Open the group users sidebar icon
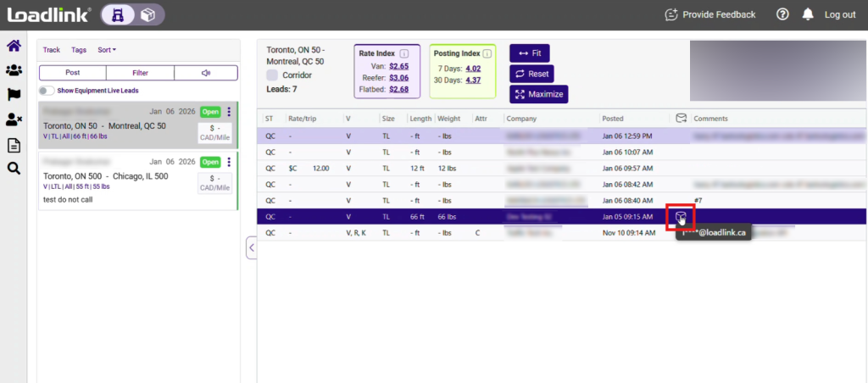Image resolution: width=868 pixels, height=383 pixels. 14,70
